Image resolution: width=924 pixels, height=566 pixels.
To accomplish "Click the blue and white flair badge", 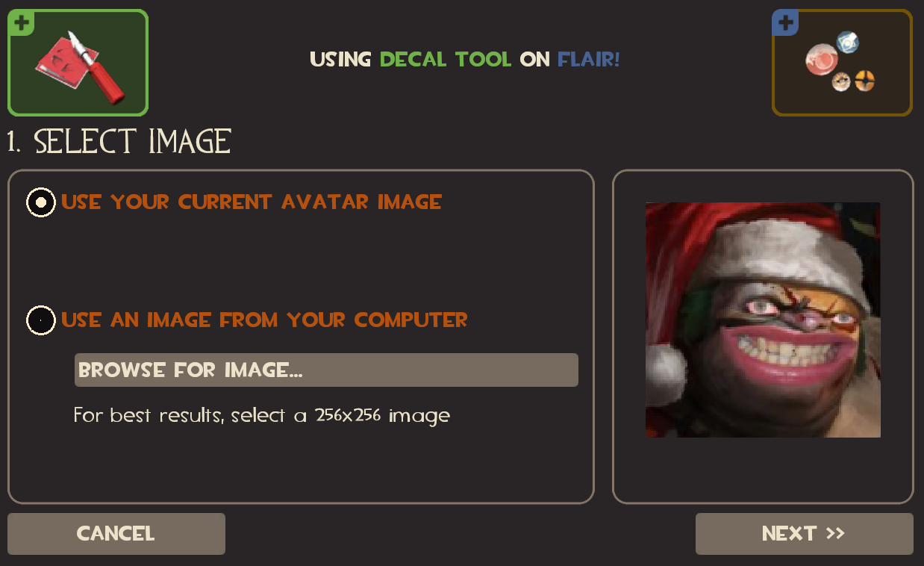I will pos(847,42).
